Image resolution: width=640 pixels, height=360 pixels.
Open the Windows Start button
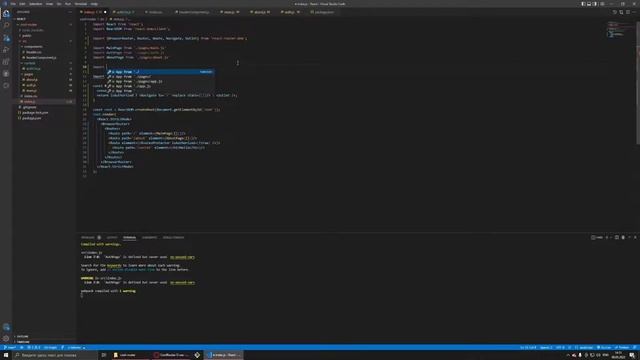coord(6,355)
